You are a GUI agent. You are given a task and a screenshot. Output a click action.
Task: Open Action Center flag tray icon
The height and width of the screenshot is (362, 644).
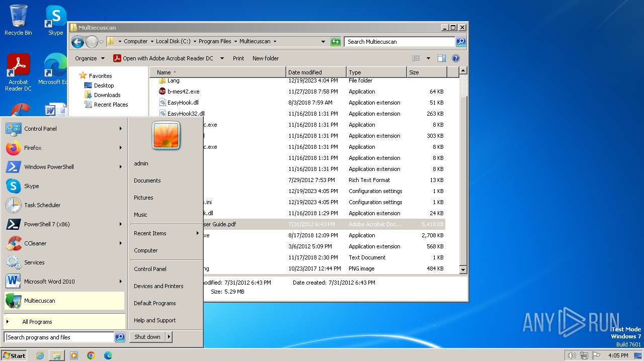tap(596, 355)
